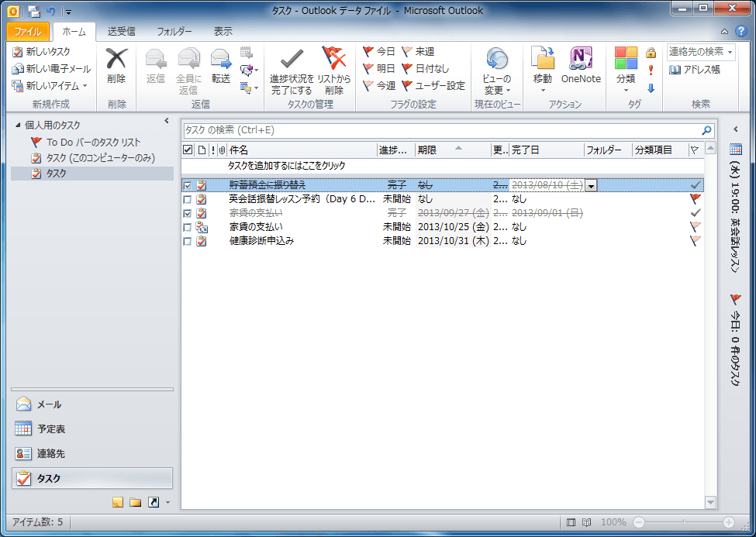The width and height of the screenshot is (756, 537).
Task: Select タスク (このコンピューターのみ) folder
Action: [x=93, y=157]
